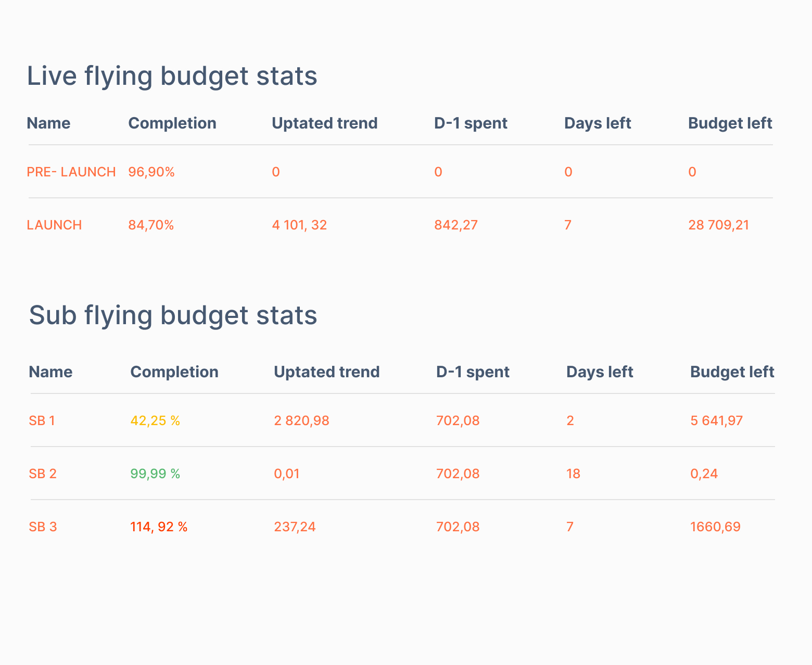Viewport: 812px width, 665px height.
Task: Click D-1 spent header in Live flying table
Action: 471,123
